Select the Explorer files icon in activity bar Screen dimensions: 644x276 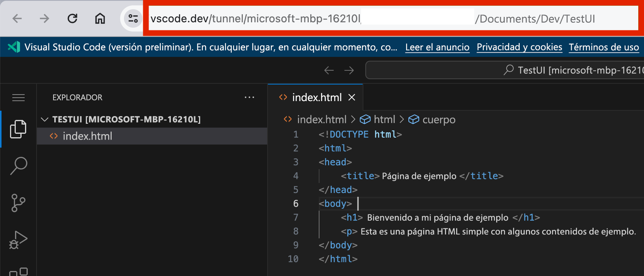point(18,129)
